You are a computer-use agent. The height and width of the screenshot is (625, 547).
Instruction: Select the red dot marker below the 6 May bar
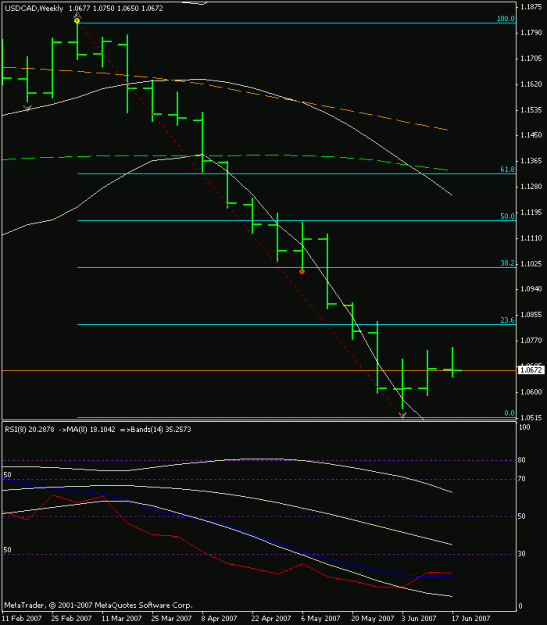[302, 271]
